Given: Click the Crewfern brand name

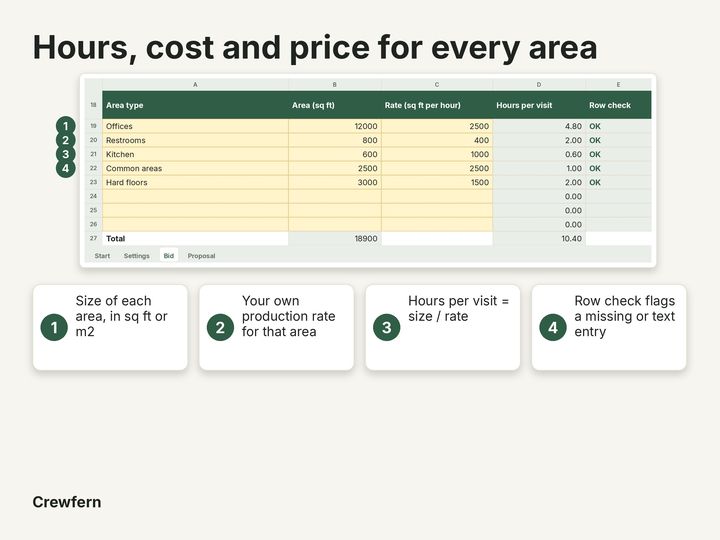Looking at the screenshot, I should [67, 502].
